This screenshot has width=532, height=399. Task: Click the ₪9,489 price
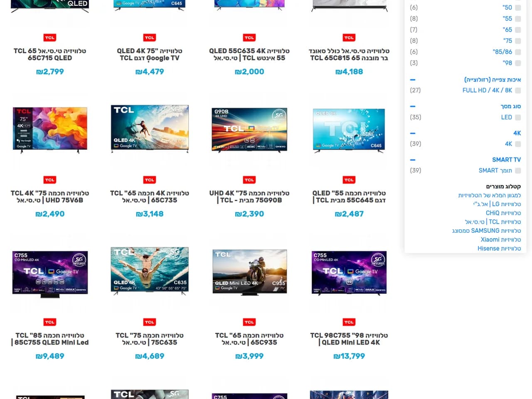pos(50,356)
